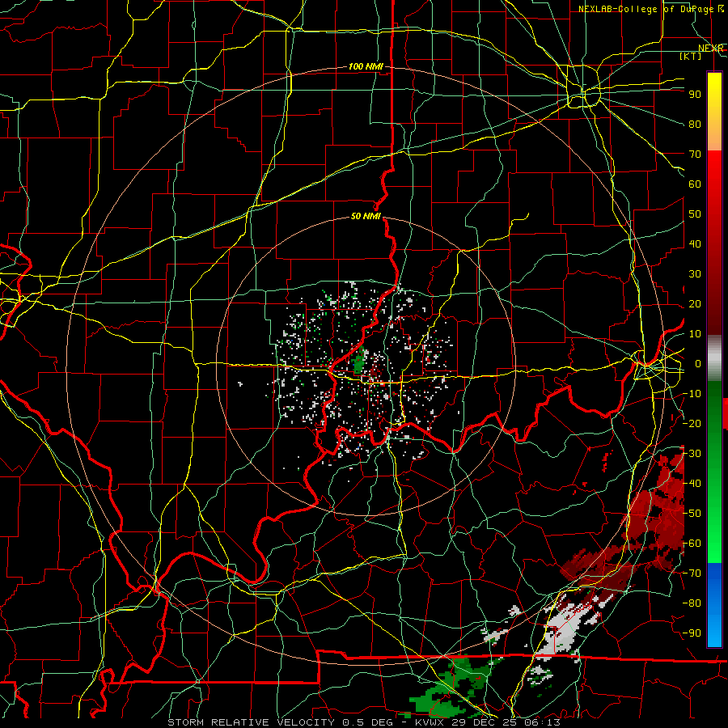This screenshot has height=728, width=728.
Task: Click the blue bottom segment of the color bar
Action: click(714, 604)
